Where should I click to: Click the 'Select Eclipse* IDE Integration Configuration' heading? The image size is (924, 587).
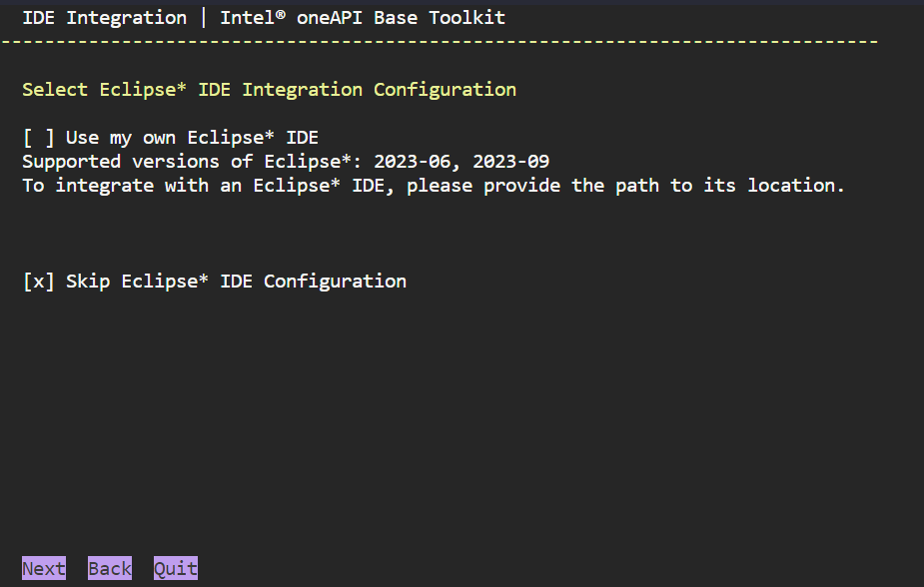269,90
